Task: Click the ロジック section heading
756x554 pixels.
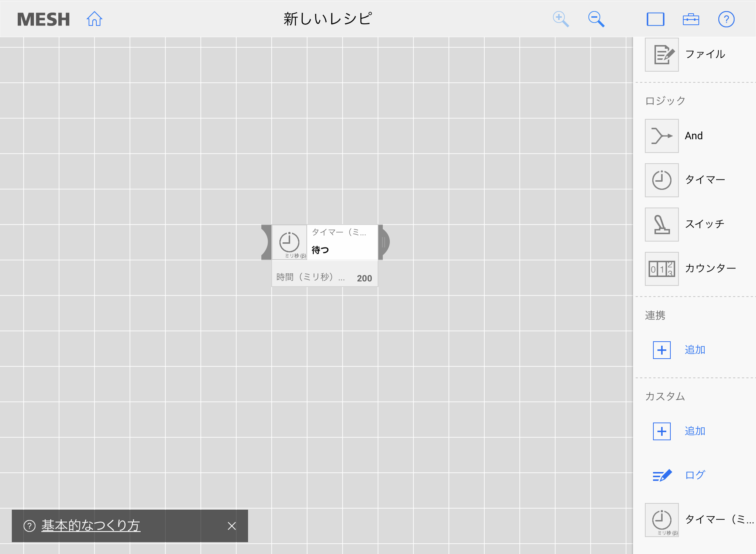Action: pyautogui.click(x=665, y=101)
